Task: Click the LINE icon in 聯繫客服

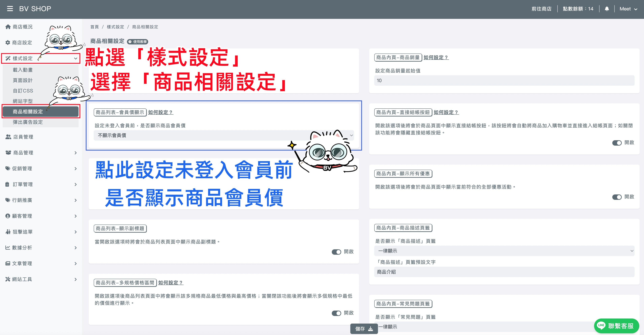Action: click(601, 326)
